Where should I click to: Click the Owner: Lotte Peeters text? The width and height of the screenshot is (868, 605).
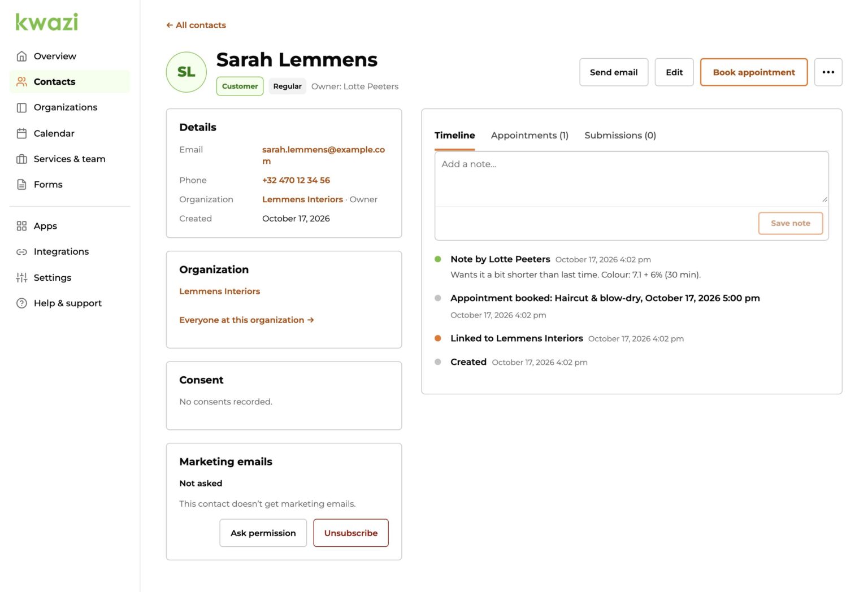click(355, 86)
